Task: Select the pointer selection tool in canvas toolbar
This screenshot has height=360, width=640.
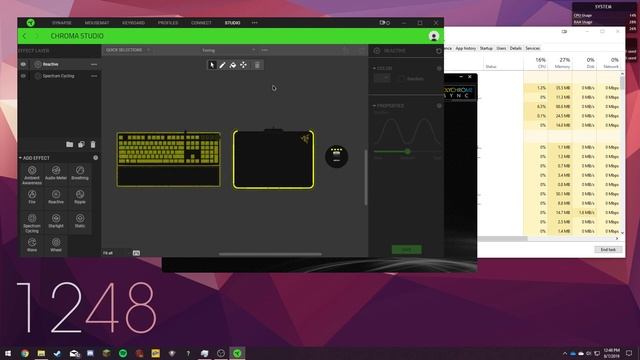Action: tap(211, 65)
